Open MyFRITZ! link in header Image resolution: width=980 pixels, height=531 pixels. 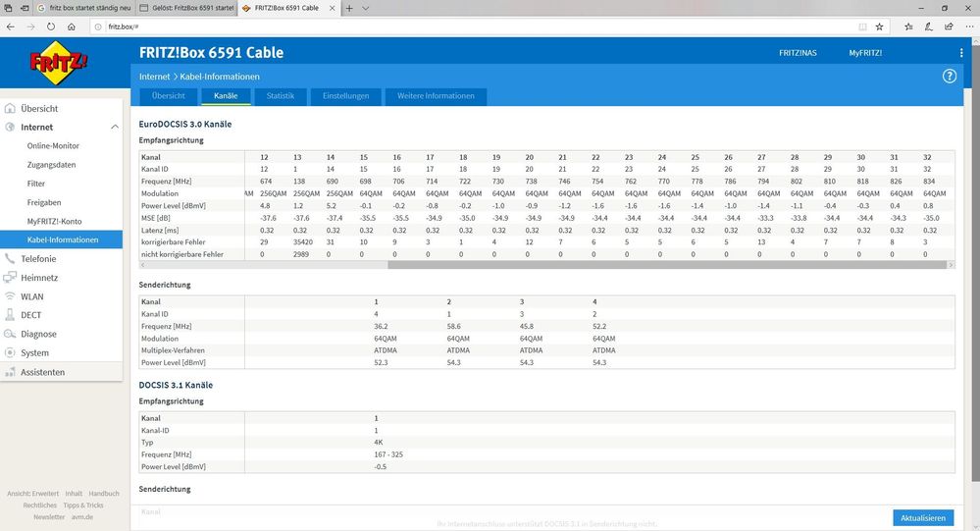(x=865, y=53)
